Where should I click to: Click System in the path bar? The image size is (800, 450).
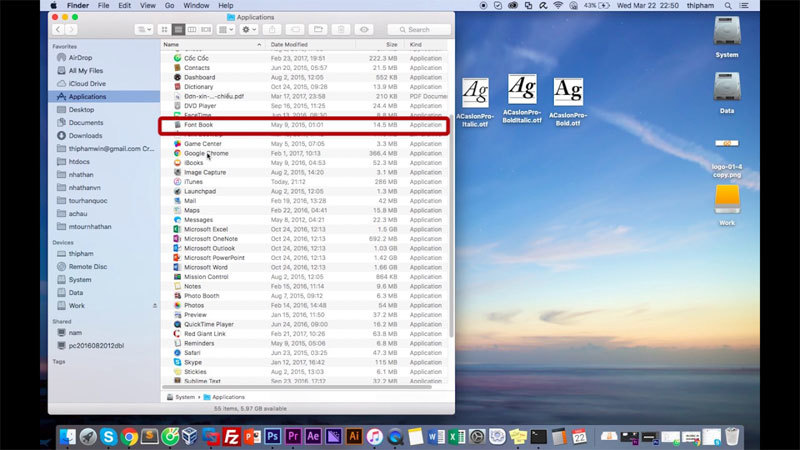click(x=184, y=397)
